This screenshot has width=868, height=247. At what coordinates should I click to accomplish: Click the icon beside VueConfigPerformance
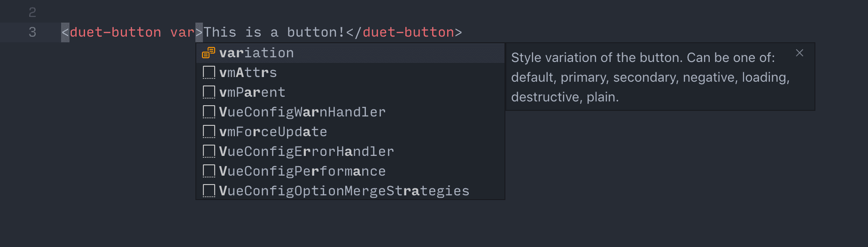tap(209, 171)
